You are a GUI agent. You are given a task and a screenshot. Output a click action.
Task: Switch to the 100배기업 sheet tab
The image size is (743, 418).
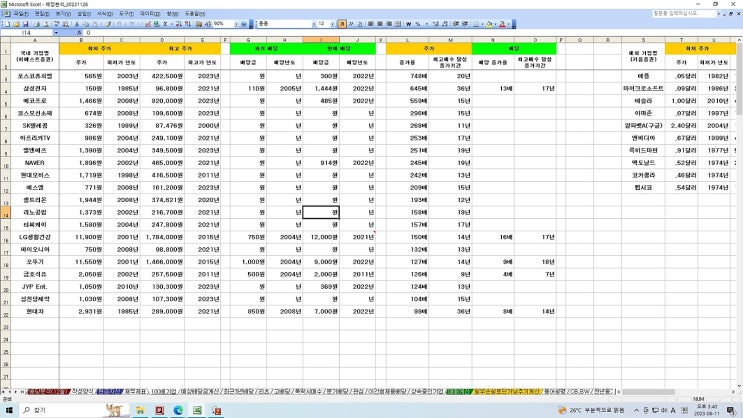(x=163, y=391)
